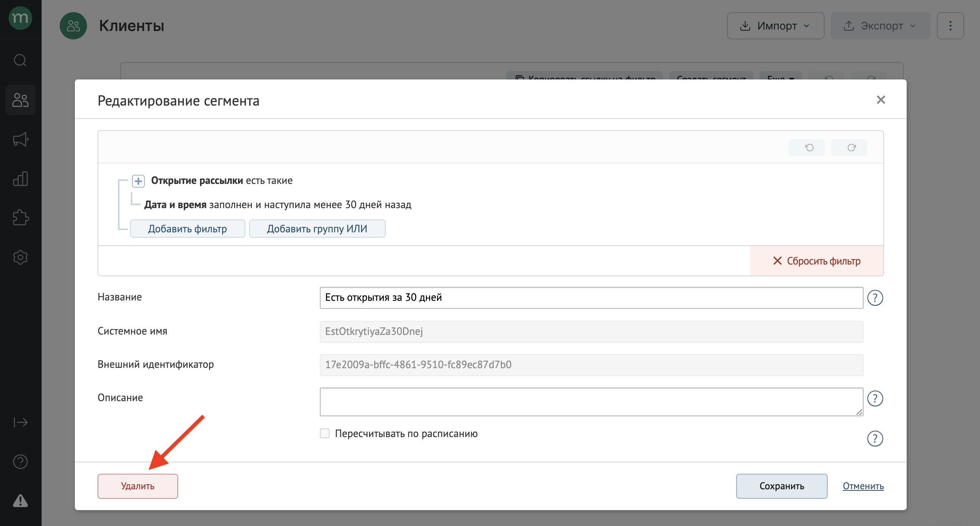The image size is (980, 526).
Task: Open the campaigns megaphone section
Action: (20, 139)
